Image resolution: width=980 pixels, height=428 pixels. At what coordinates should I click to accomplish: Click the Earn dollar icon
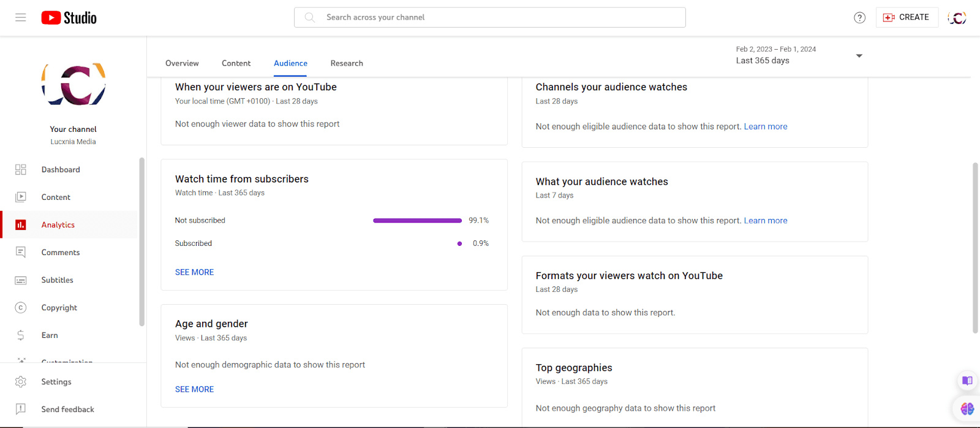coord(21,335)
